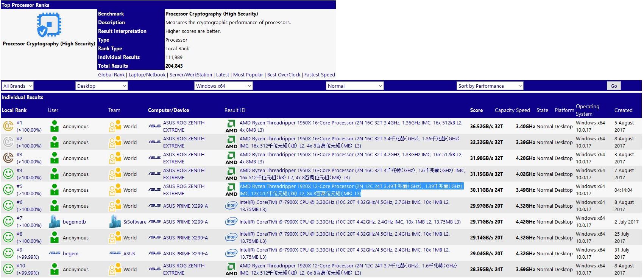Image resolution: width=644 pixels, height=278 pixels.
Task: Click the Intel logo in row #7
Action: point(231,221)
